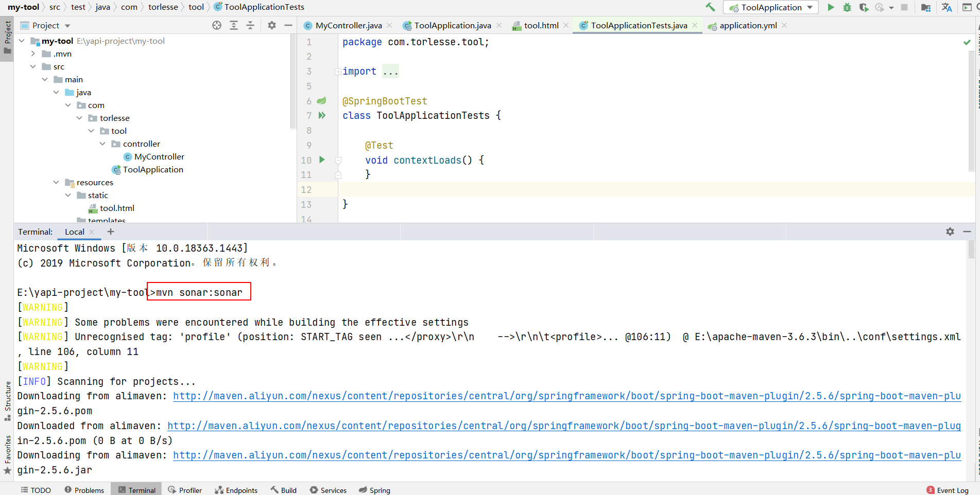Open Project Structure icon in top toolbar
Image resolution: width=980 pixels, height=495 pixels.
click(925, 7)
